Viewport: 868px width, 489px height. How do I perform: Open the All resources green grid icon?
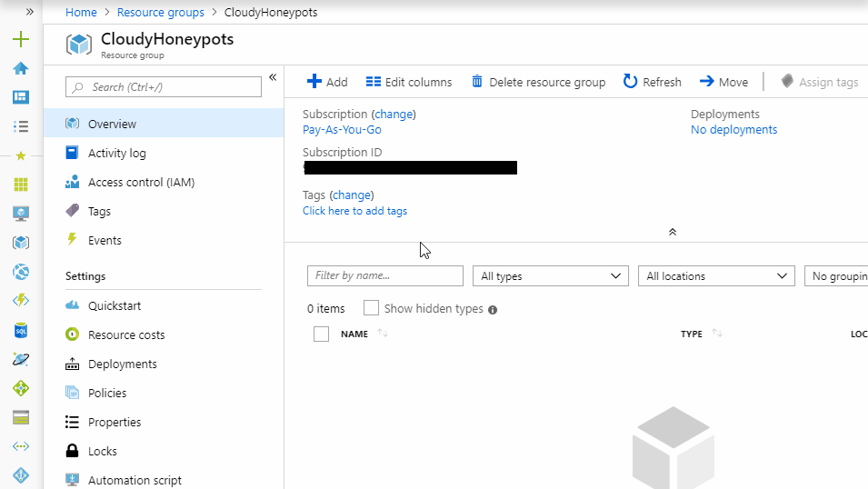click(x=21, y=185)
